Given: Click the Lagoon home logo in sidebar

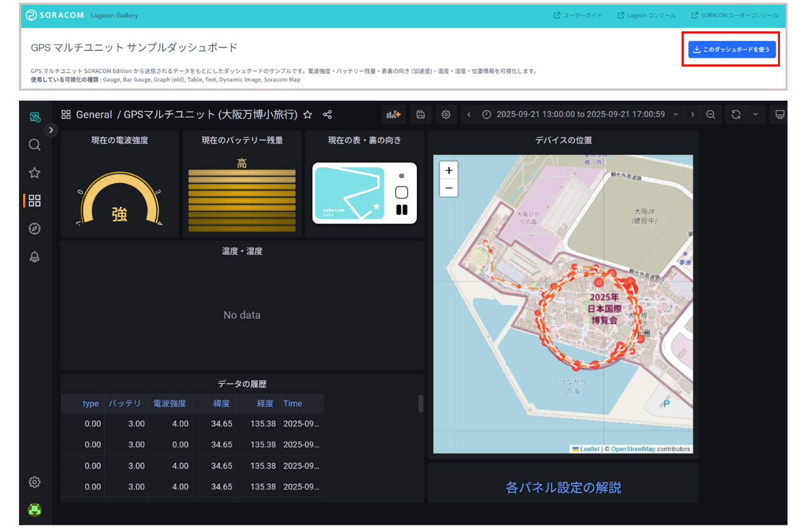Looking at the screenshot, I should click(x=35, y=116).
